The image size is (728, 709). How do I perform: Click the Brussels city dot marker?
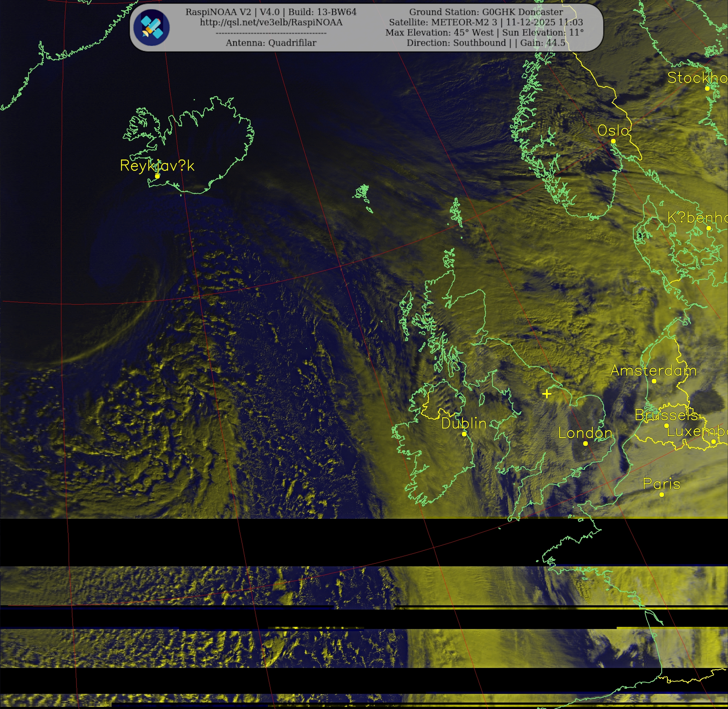(666, 426)
